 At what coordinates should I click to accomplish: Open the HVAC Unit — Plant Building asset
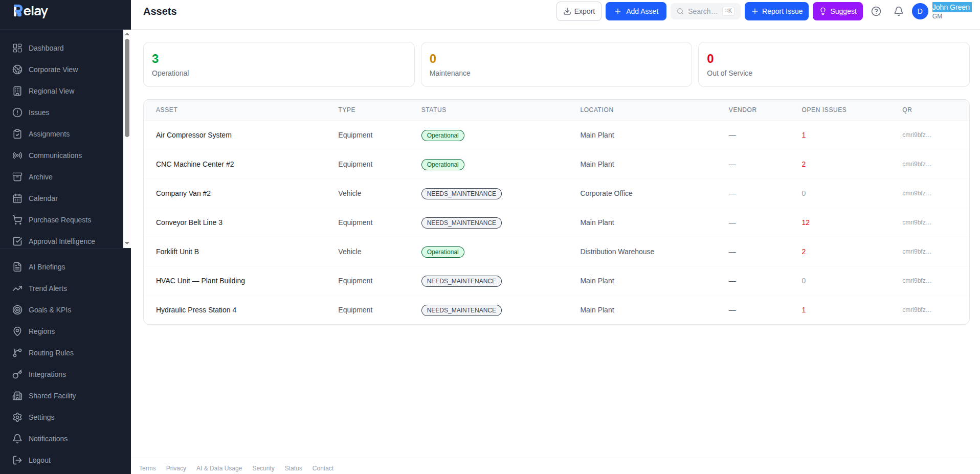tap(201, 281)
